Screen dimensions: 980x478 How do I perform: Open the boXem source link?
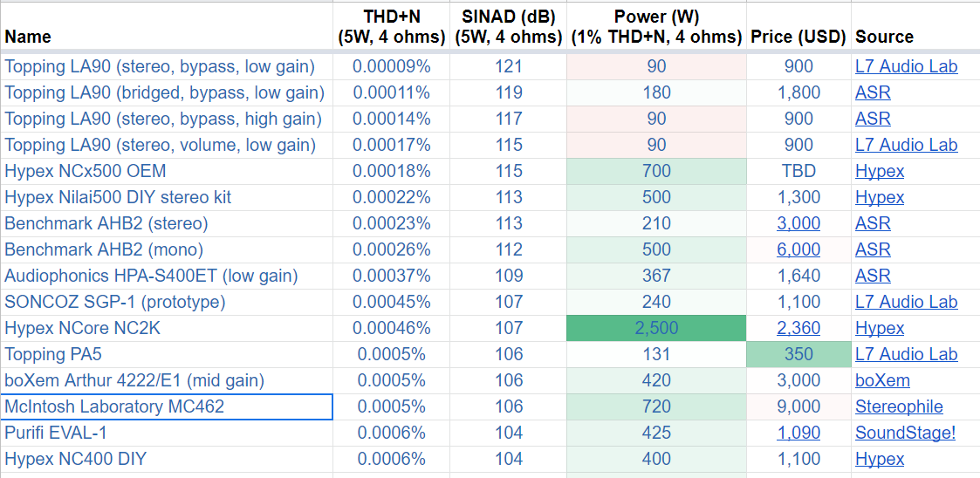[x=882, y=380]
